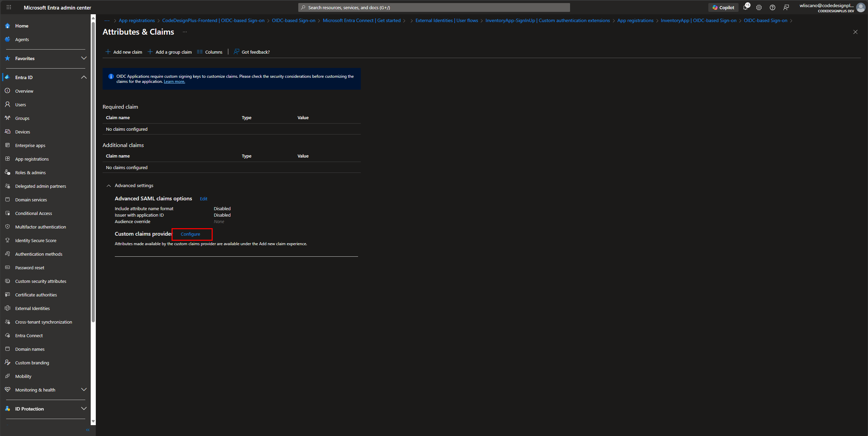Screen dimensions: 868x436
Task: Open Domain names in sidebar
Action: coord(30,349)
